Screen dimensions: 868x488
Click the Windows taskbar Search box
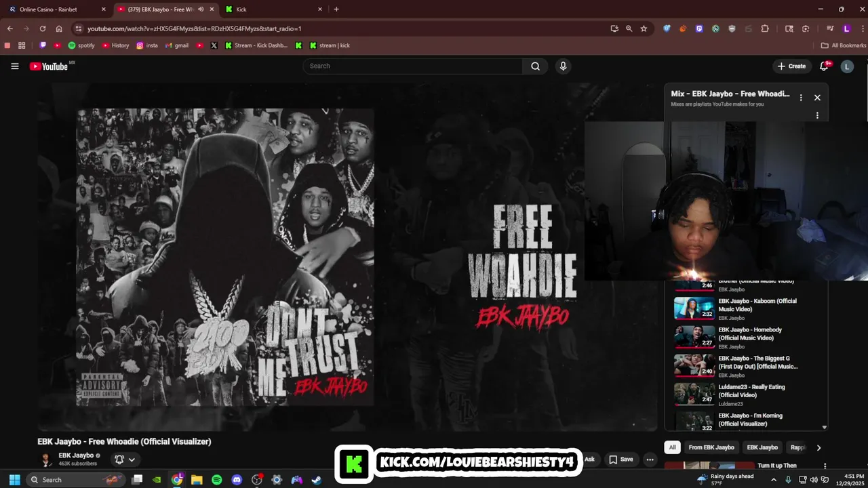[76, 479]
